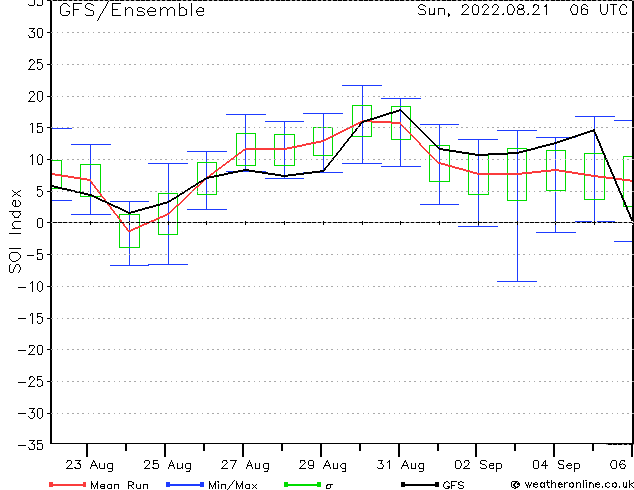Click the y-axis value '-20'
634x490 pixels.
coord(31,350)
